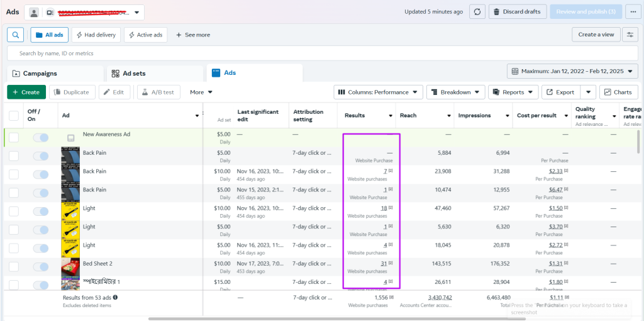Check the Bed Sheet 2 row checkbox

tap(14, 267)
